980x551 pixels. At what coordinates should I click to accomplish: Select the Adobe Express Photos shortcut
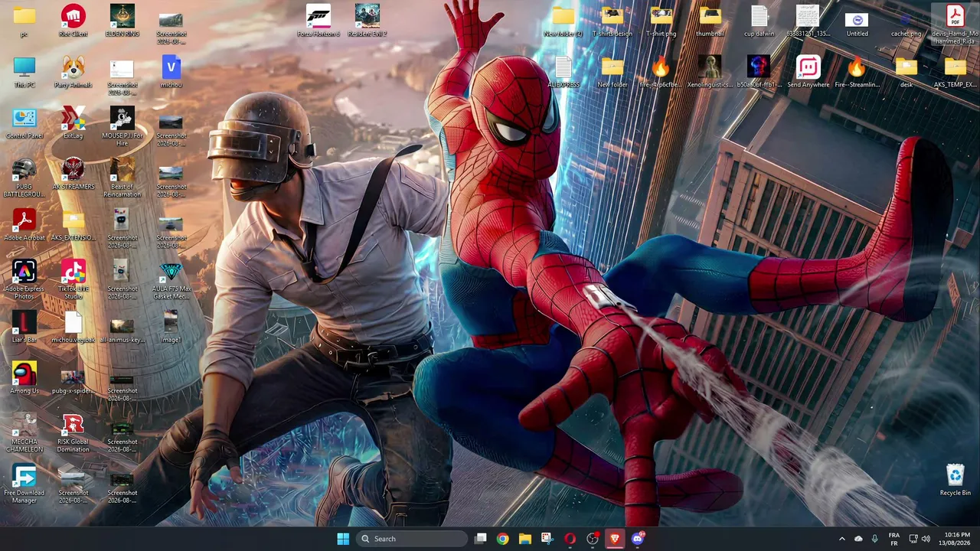point(24,280)
